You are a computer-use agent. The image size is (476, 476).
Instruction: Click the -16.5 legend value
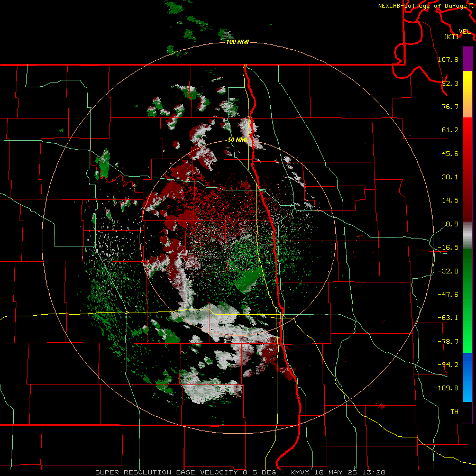point(448,248)
